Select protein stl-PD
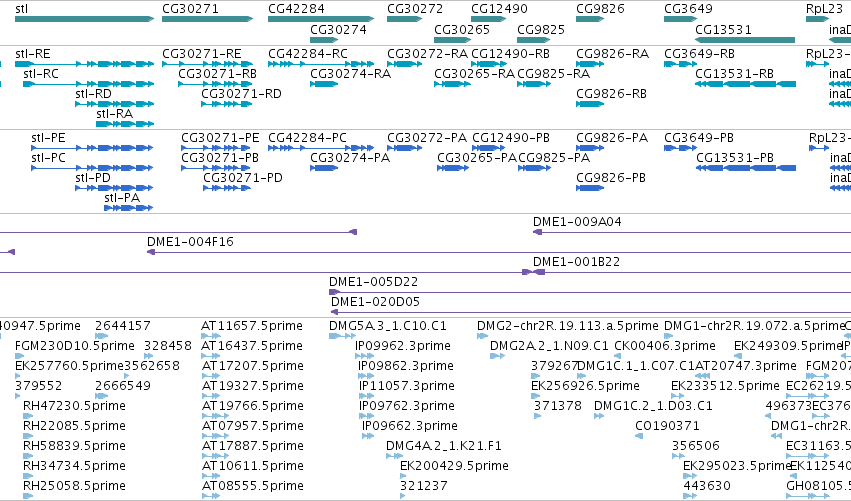This screenshot has height=501, width=851. tap(93, 178)
